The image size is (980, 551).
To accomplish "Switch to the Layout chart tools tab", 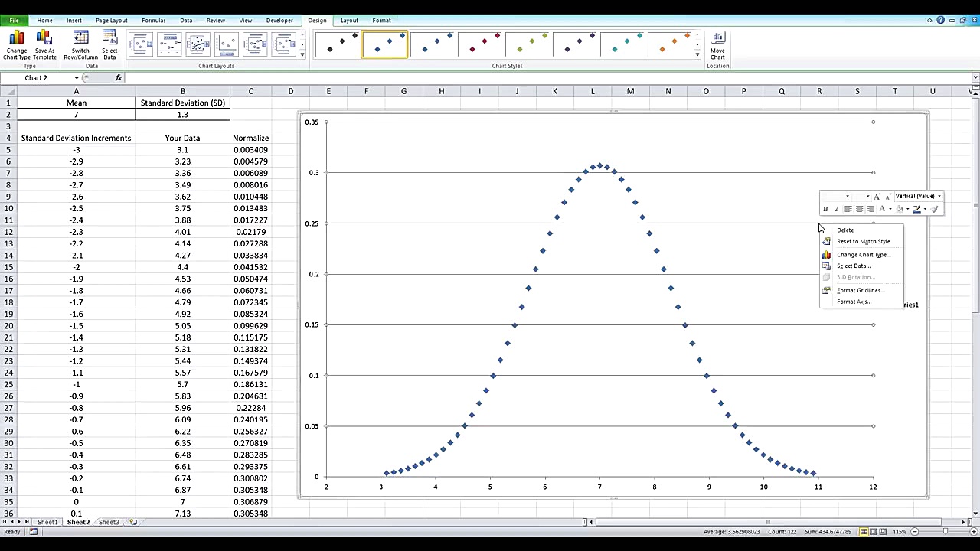I will click(349, 21).
